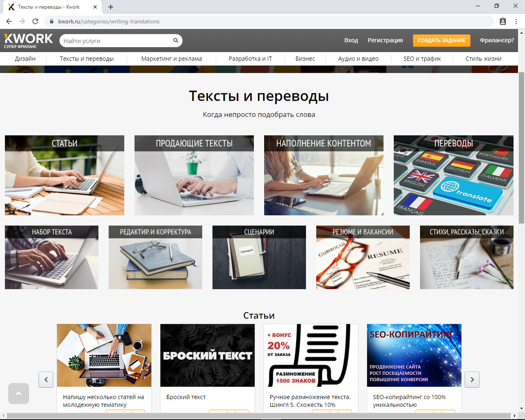This screenshot has height=420, width=525.
Task: Open the молодежную тематику laptop image card
Action: tap(104, 355)
